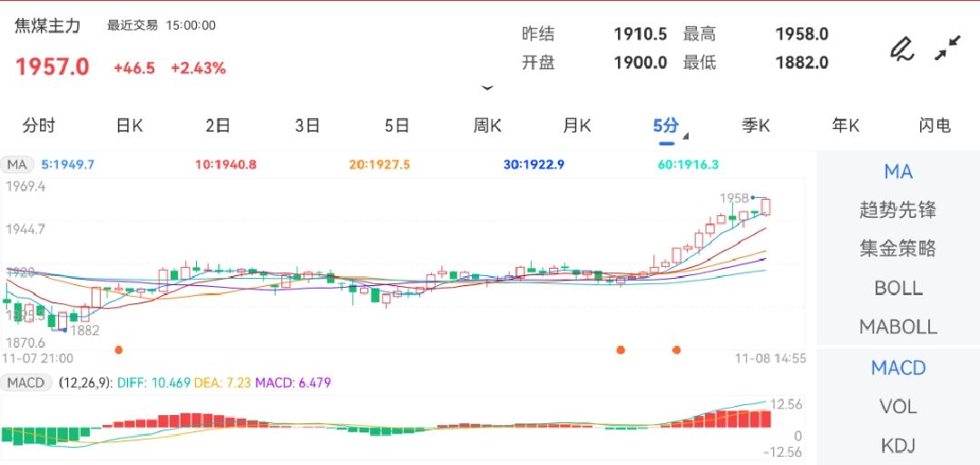Select the 趋势先锋 indicator
The width and height of the screenshot is (980, 465).
click(x=898, y=210)
